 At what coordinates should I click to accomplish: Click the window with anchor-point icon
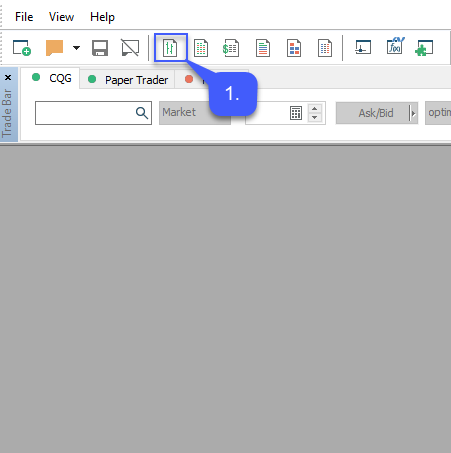coord(363,47)
